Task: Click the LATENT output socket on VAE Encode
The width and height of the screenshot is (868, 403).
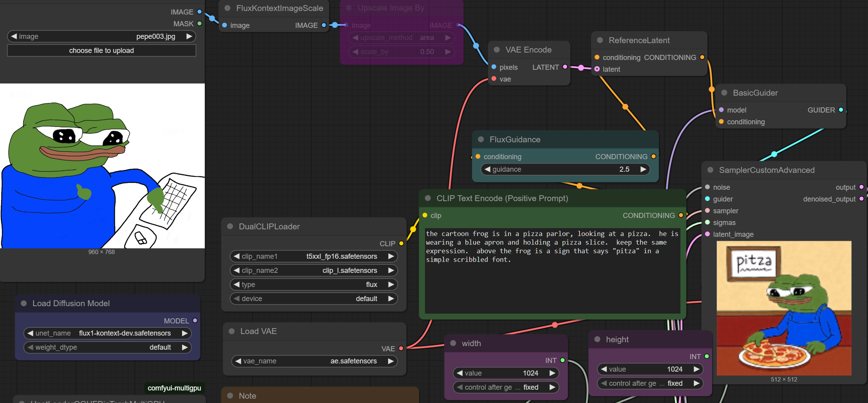Action: tap(565, 67)
